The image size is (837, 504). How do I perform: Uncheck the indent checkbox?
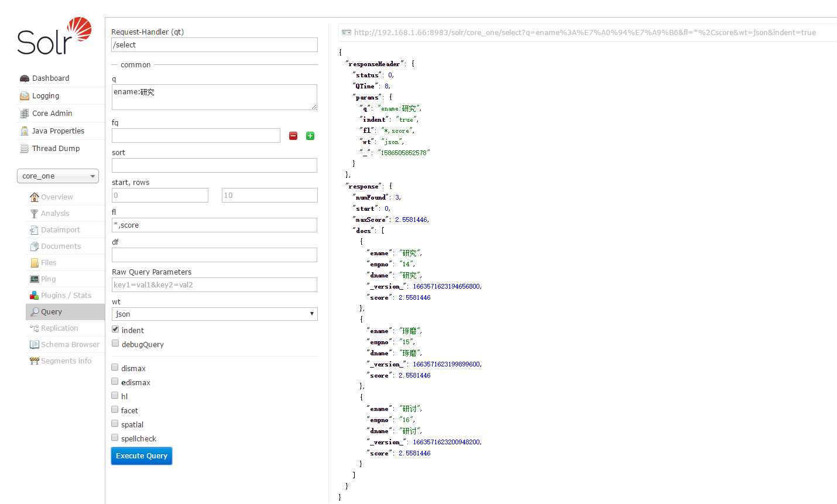[x=115, y=330]
